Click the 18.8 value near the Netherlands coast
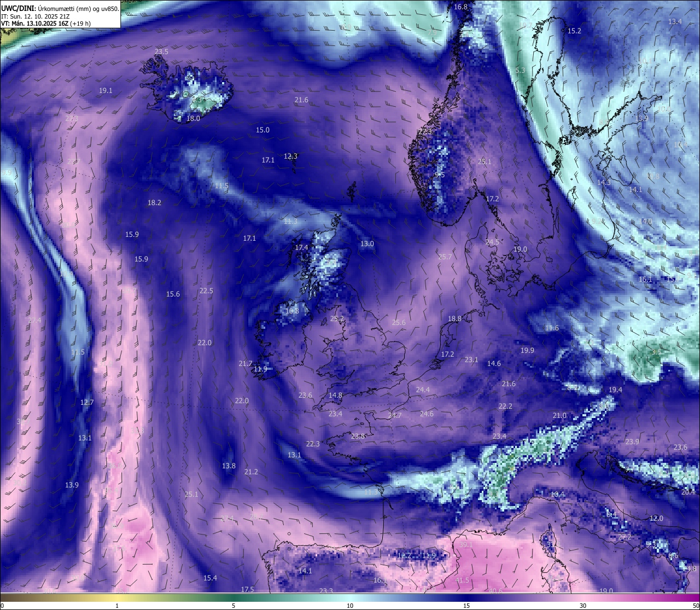This screenshot has width=700, height=610. (x=454, y=319)
